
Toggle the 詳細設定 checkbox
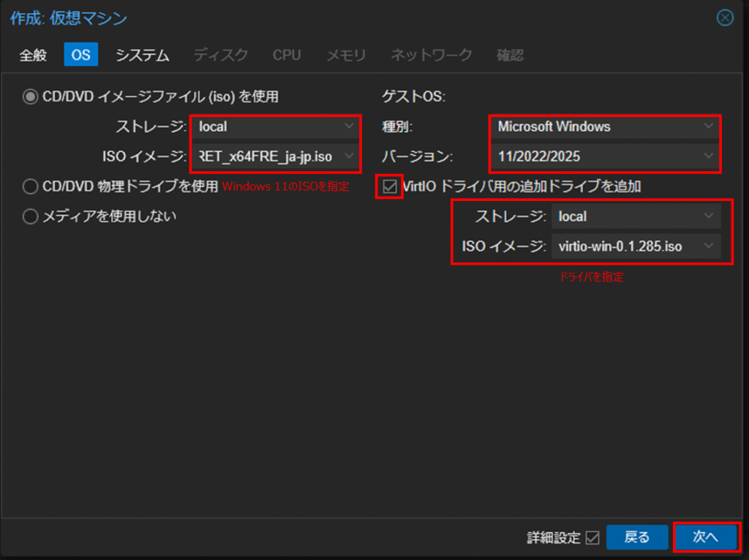pos(592,537)
